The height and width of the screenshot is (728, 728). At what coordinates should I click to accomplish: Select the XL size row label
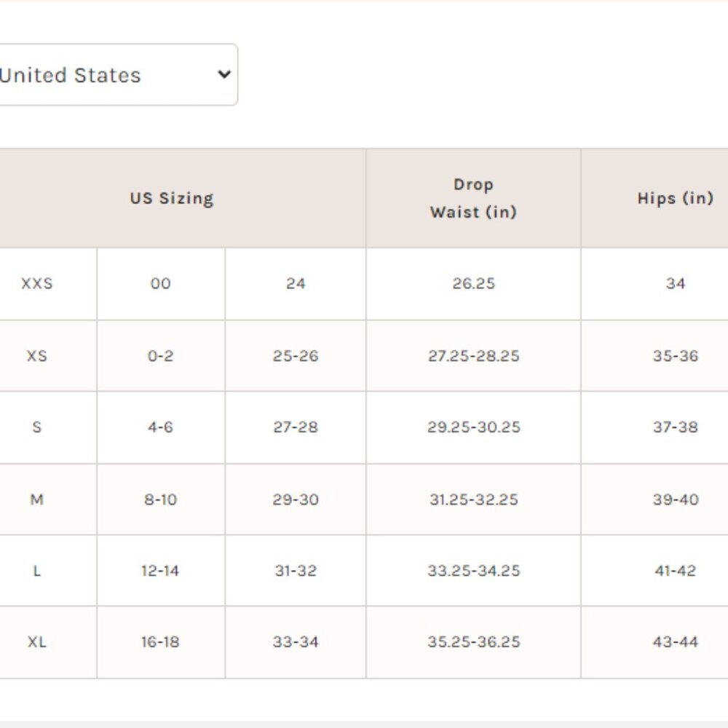(x=37, y=642)
